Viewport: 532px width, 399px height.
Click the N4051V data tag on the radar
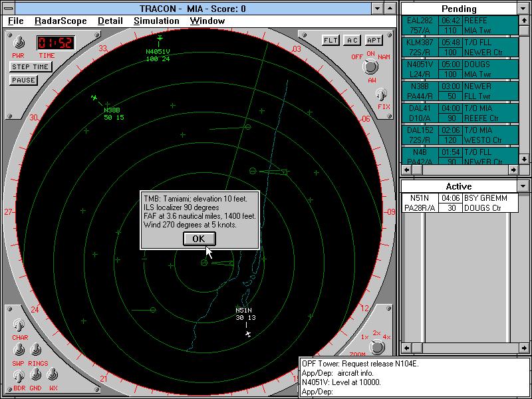click(158, 55)
